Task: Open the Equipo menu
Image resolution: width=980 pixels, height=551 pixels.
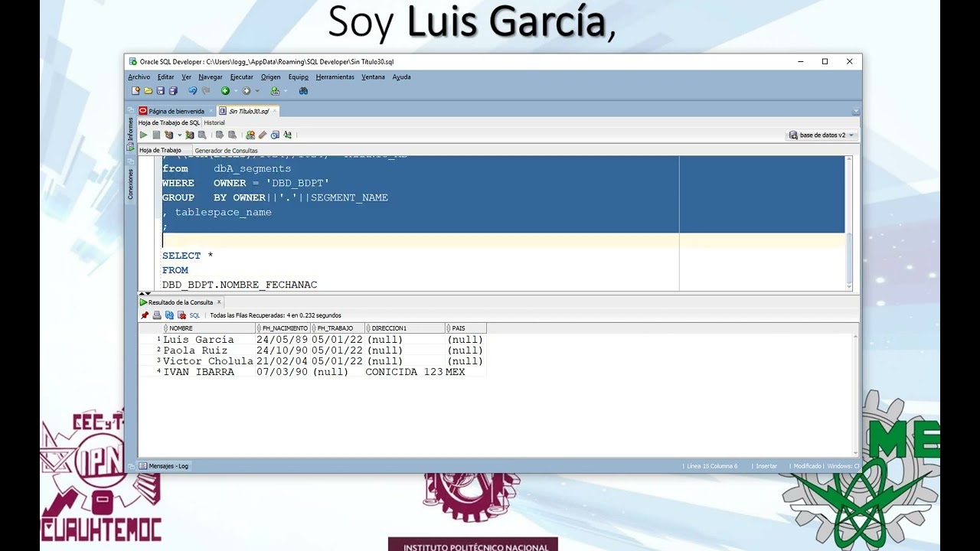Action: 298,77
